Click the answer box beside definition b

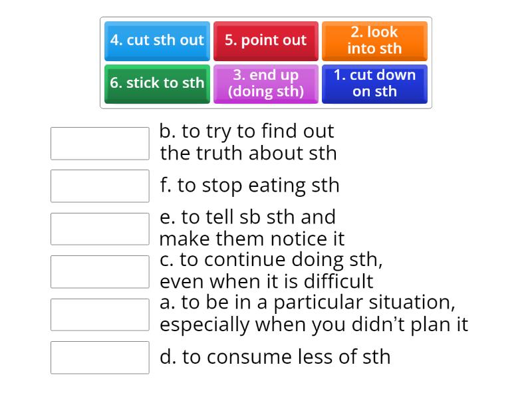[x=100, y=143]
